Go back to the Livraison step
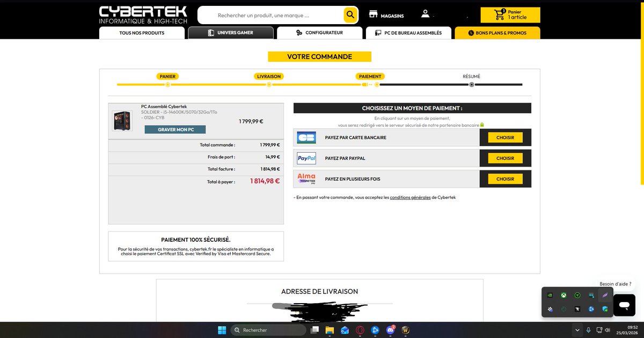644x338 pixels. tap(269, 76)
